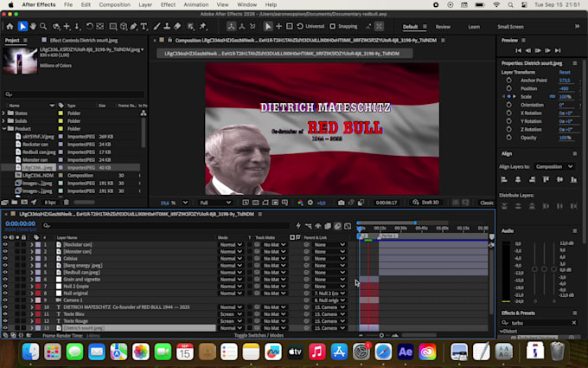Select the Puppet Pin tool
The image size is (588, 368).
coord(203,26)
